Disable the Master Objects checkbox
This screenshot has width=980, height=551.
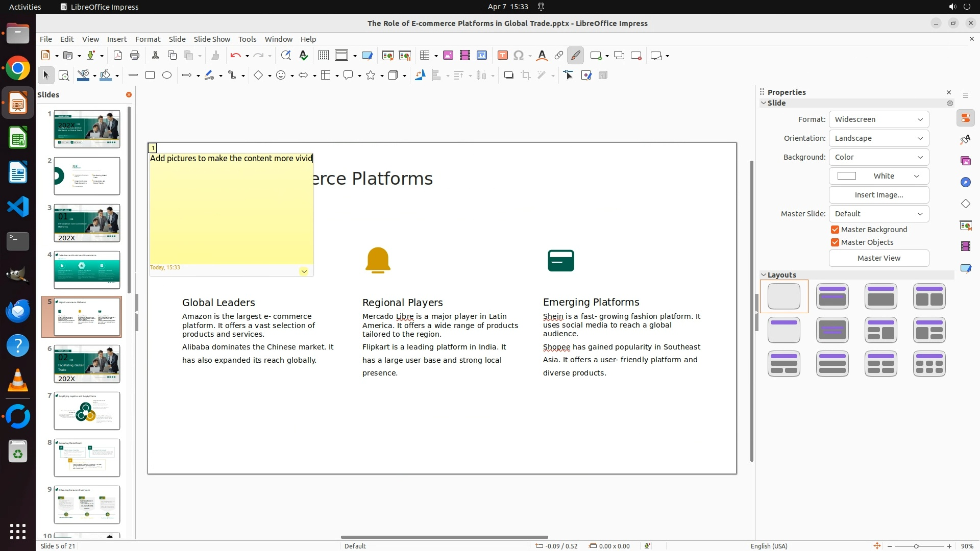[835, 242]
